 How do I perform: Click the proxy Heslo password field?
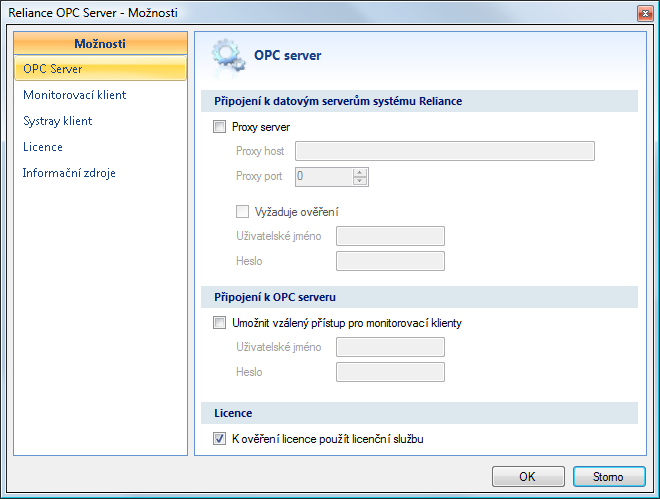tap(390, 261)
